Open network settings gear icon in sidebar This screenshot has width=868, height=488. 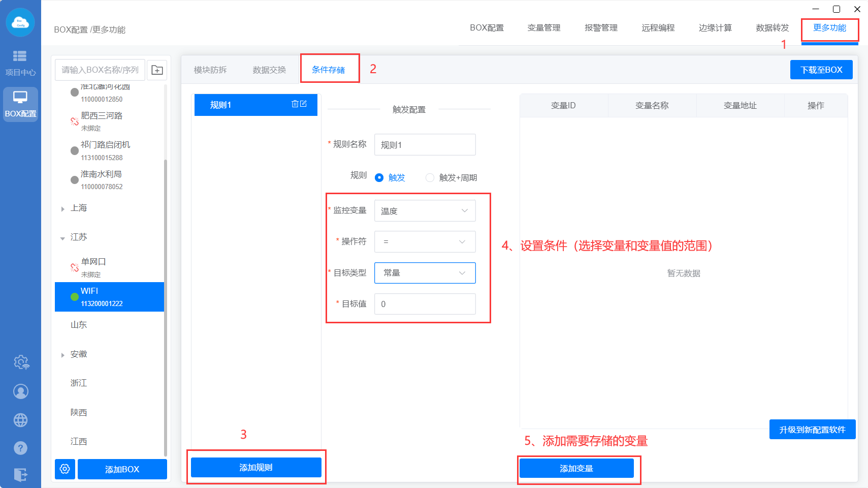click(21, 362)
